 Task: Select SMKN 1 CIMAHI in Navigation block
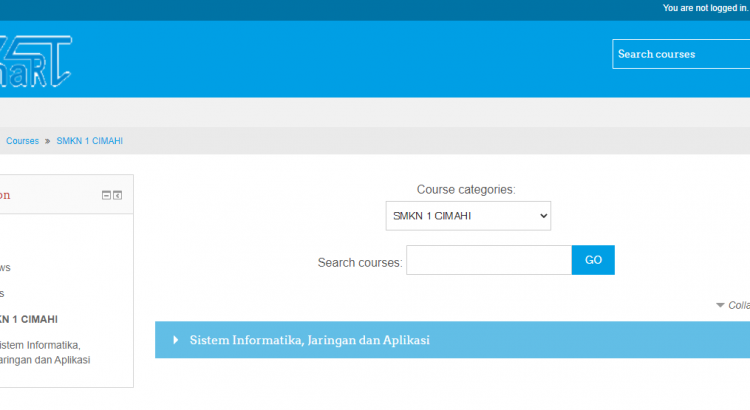28,319
